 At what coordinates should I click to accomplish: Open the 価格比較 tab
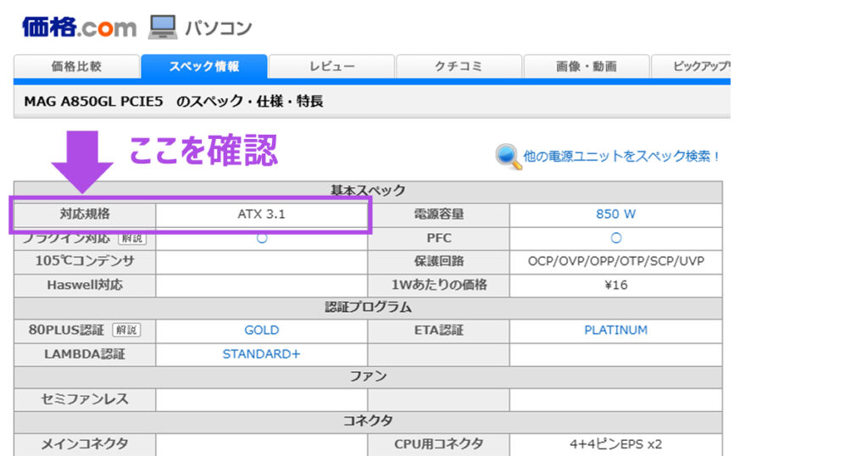(76, 66)
